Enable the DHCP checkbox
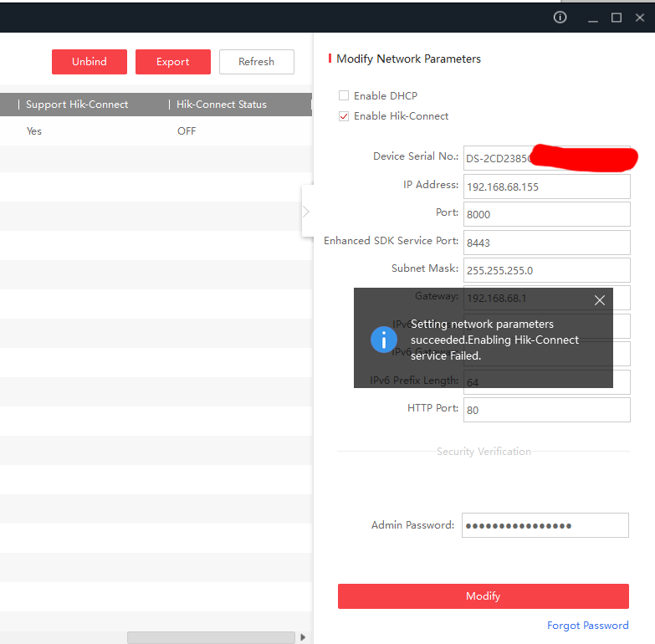655x644 pixels. point(344,96)
